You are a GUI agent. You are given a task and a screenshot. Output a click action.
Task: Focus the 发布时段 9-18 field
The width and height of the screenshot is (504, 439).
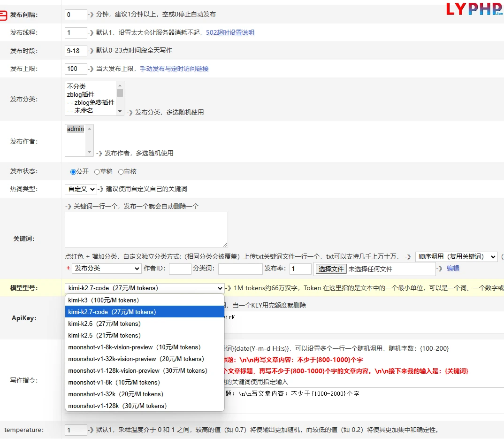click(76, 51)
